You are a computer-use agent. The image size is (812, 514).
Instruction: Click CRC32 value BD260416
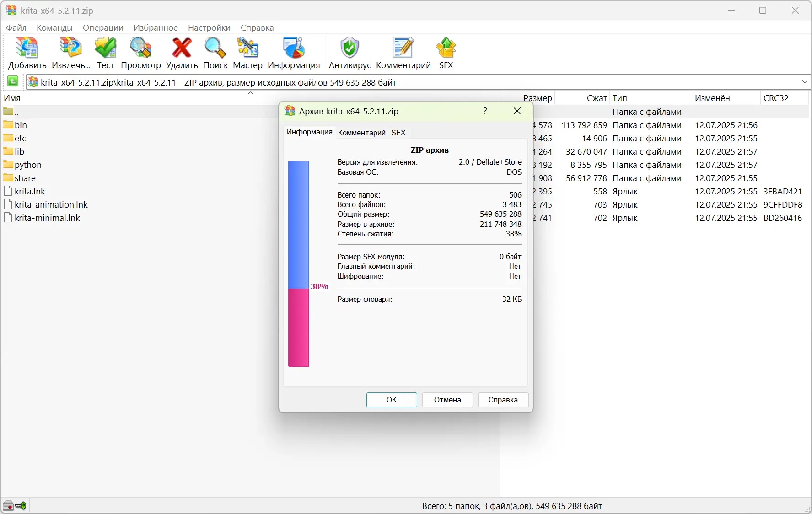783,218
